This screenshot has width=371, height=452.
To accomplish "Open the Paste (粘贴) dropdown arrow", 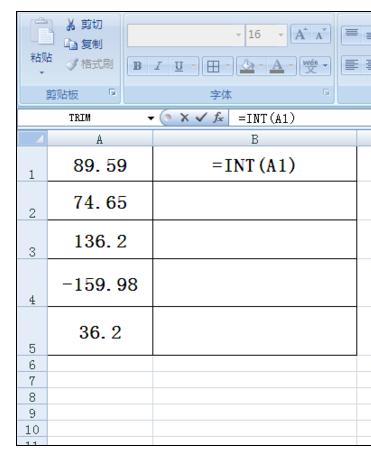I will [42, 72].
